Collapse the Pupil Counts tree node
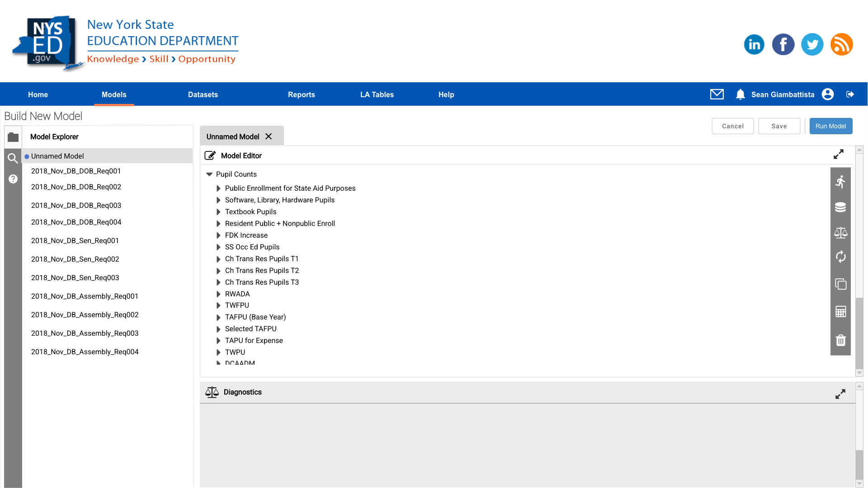The height and width of the screenshot is (488, 868). click(209, 174)
